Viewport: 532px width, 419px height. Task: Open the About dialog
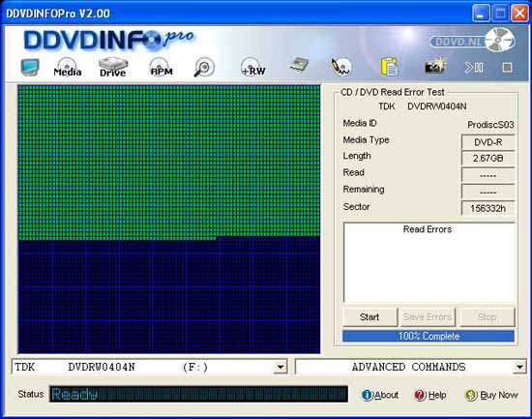(380, 395)
